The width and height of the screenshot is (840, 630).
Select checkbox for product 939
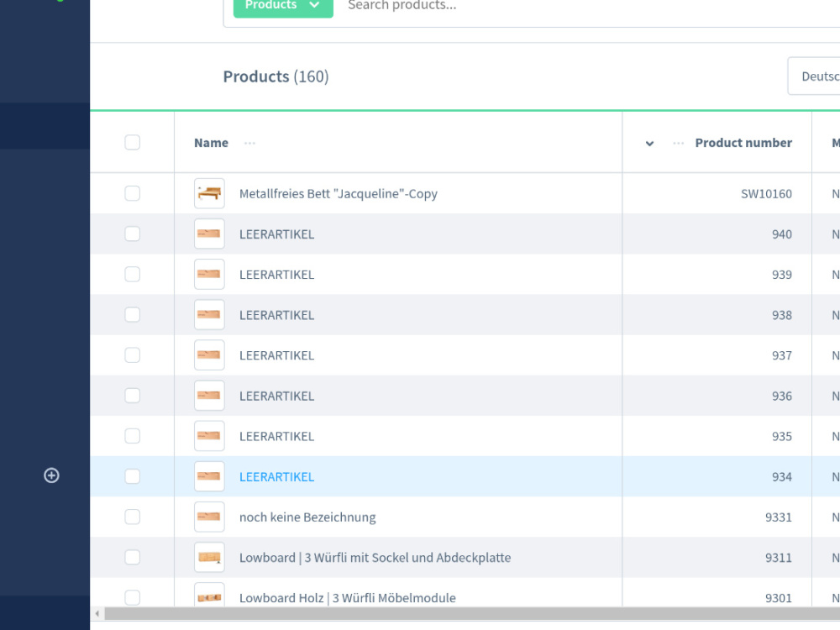pos(133,275)
